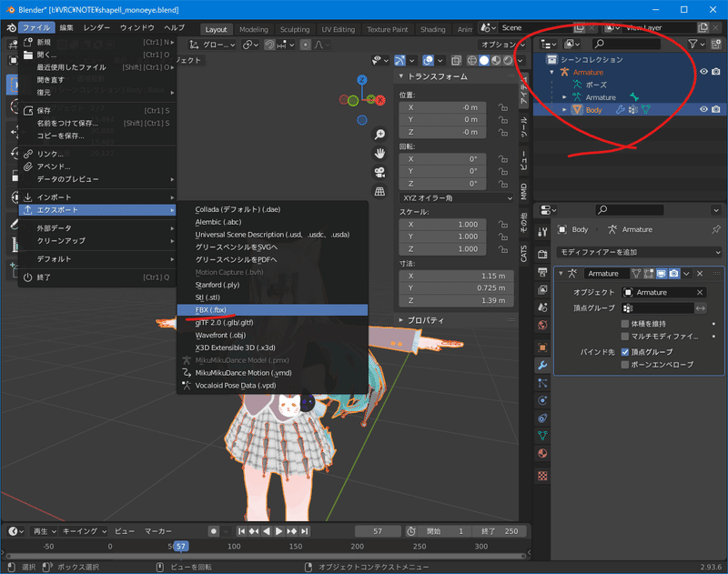The width and height of the screenshot is (728, 574).
Task: Choose FBX (.fbx) from the export submenu
Action: pyautogui.click(x=272, y=310)
